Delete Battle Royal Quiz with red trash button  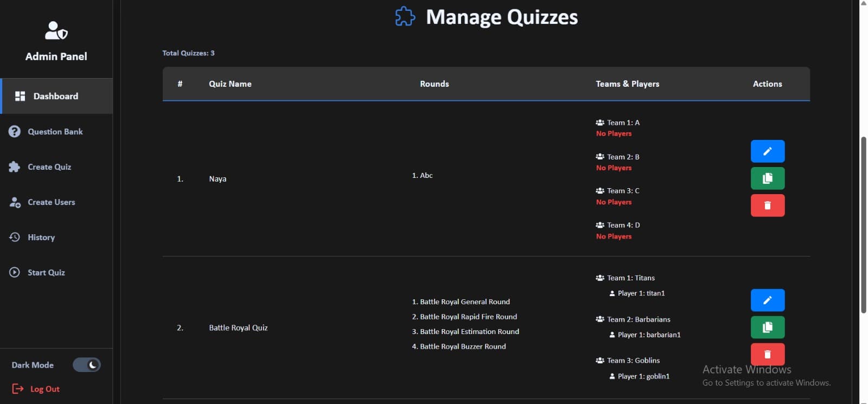click(767, 354)
